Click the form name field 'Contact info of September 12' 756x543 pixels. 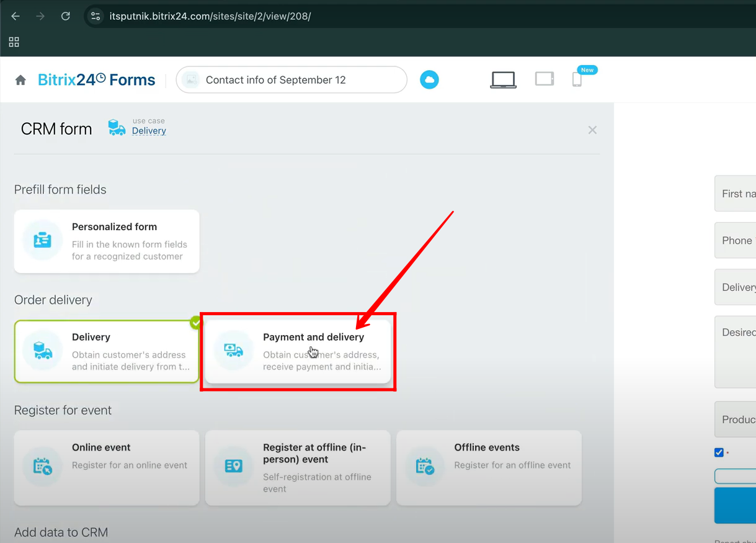pos(291,80)
